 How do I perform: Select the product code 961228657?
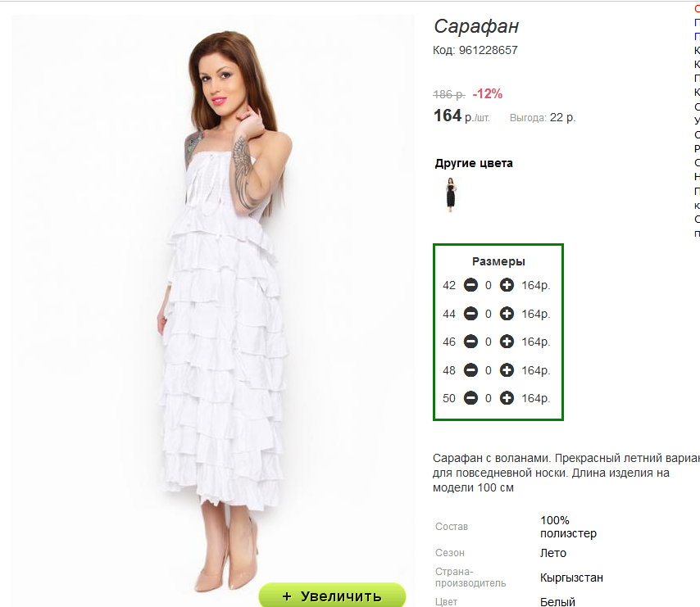pos(488,50)
